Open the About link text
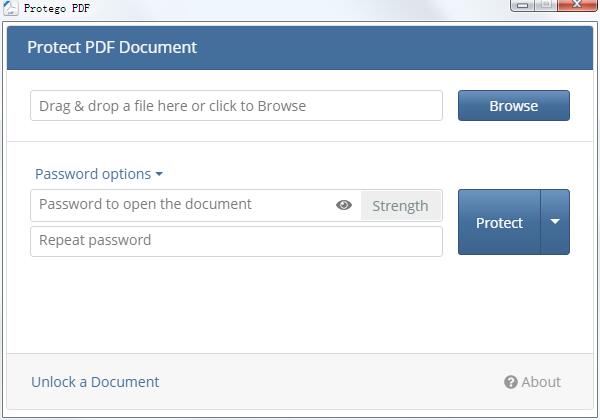 point(541,382)
